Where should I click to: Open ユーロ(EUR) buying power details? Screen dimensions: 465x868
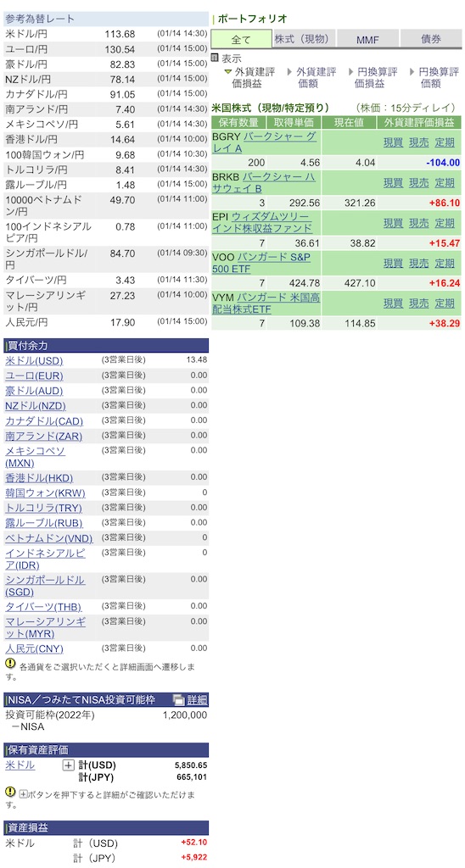pyautogui.click(x=34, y=376)
